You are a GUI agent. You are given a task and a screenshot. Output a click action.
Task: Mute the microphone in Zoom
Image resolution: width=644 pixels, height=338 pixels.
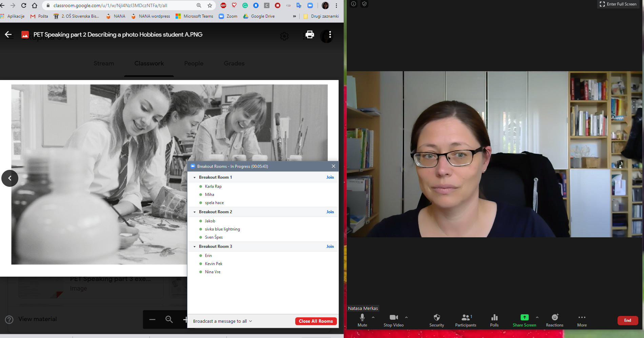[362, 320]
